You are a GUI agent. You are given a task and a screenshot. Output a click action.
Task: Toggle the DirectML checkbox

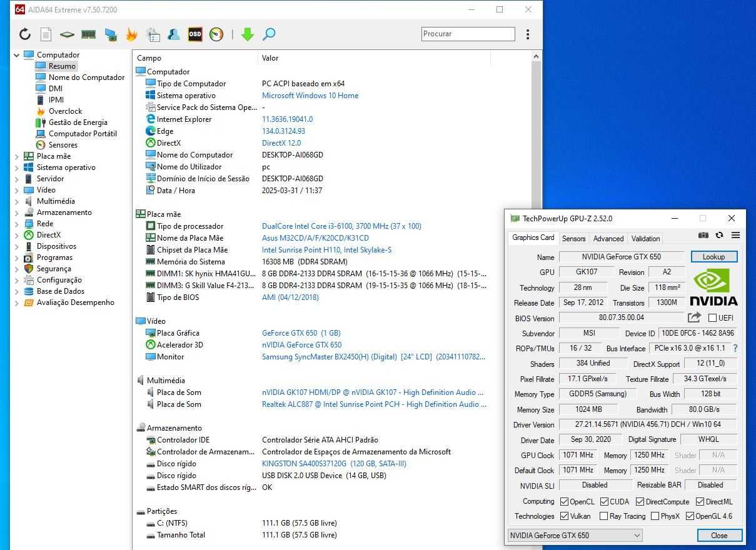700,501
